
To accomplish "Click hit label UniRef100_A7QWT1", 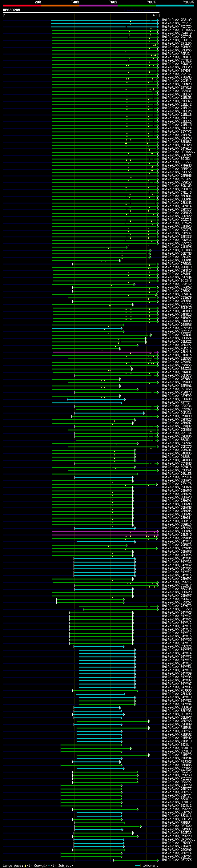I will point(177,57).
